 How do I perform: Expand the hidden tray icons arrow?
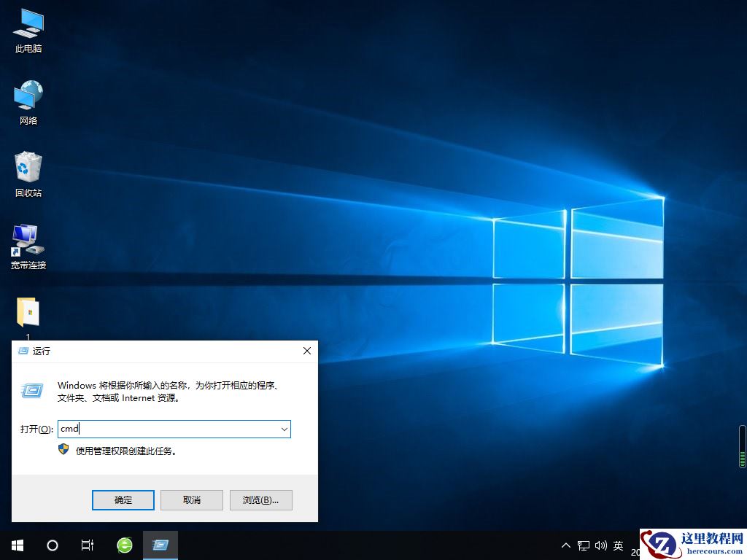click(x=566, y=545)
